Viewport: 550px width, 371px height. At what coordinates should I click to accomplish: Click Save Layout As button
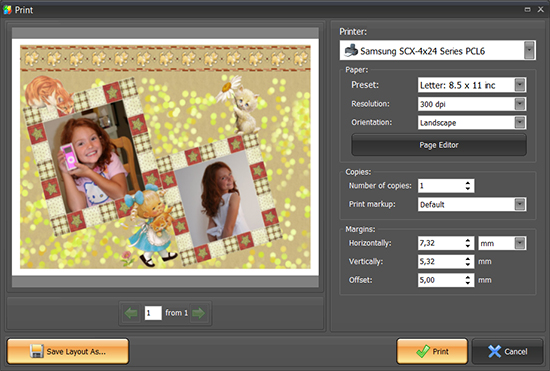(x=68, y=351)
